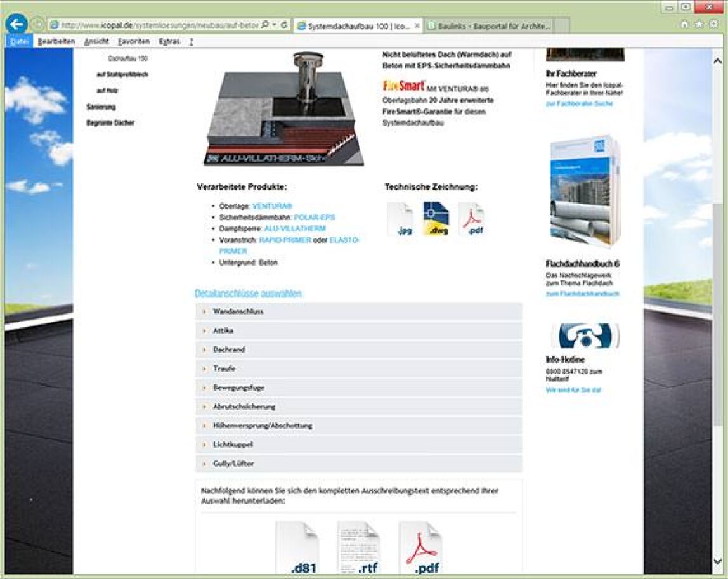Expand the Dachrand section
This screenshot has width=728, height=579.
pos(358,349)
